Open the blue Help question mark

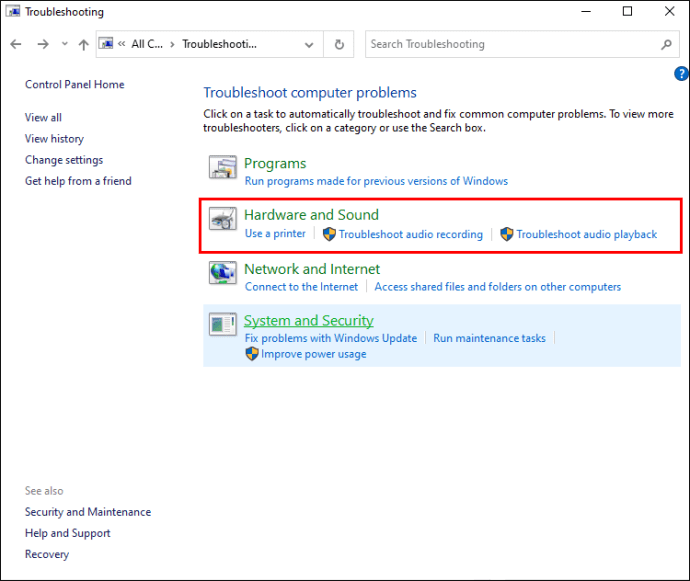(x=681, y=74)
